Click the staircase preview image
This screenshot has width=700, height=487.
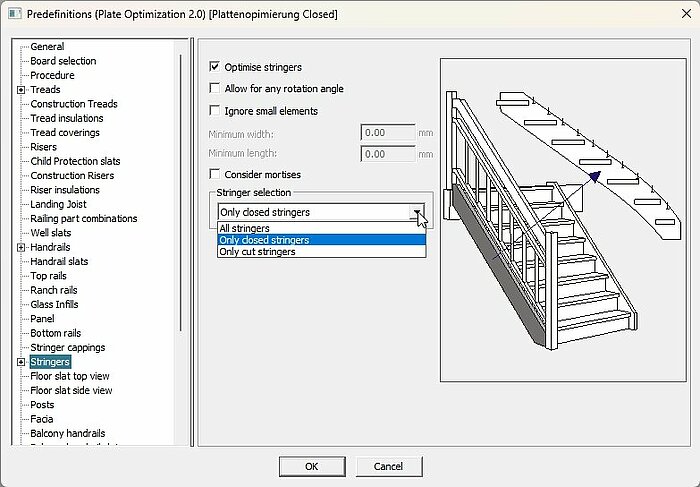[x=563, y=220]
